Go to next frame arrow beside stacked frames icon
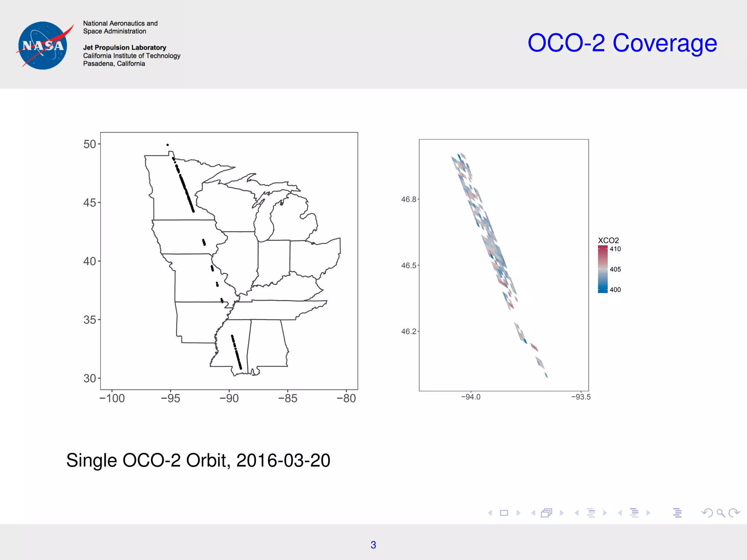 (562, 513)
